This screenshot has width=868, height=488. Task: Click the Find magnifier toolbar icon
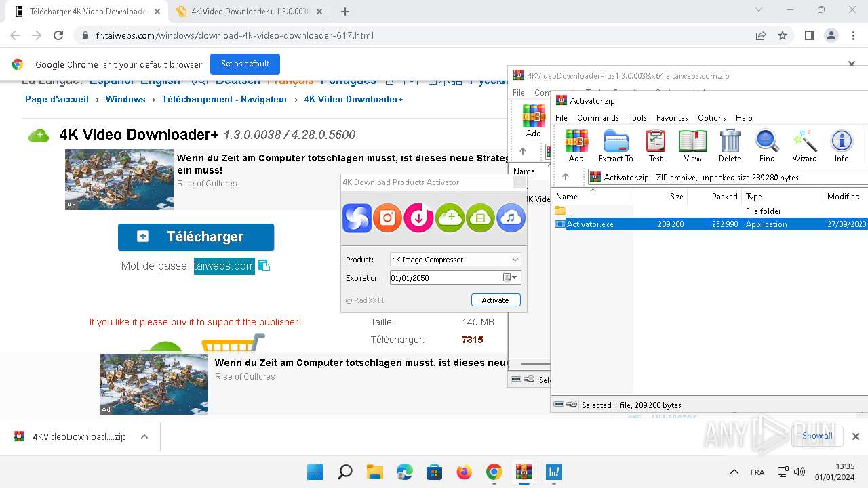point(767,146)
